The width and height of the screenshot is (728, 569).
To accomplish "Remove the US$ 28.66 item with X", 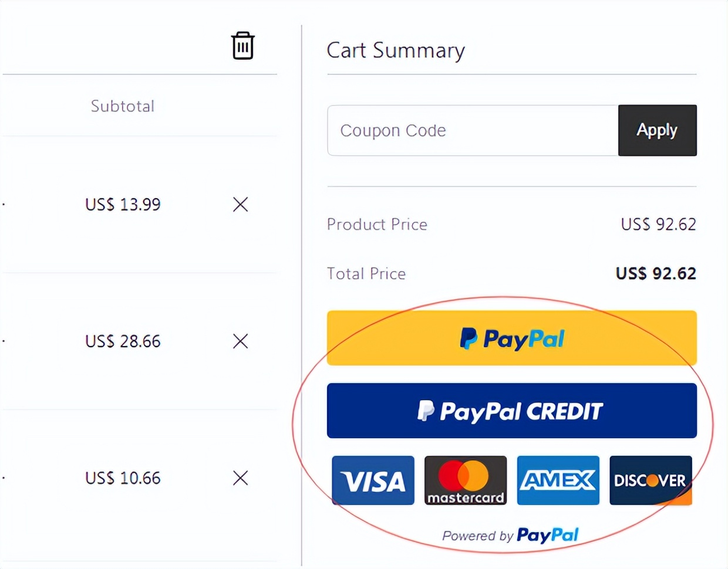I will coord(240,341).
